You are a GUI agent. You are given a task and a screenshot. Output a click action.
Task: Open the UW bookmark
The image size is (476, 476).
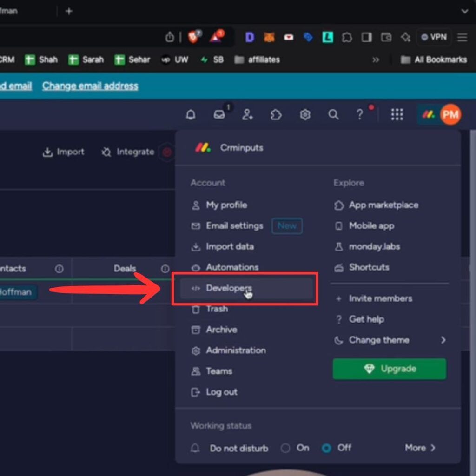[175, 60]
